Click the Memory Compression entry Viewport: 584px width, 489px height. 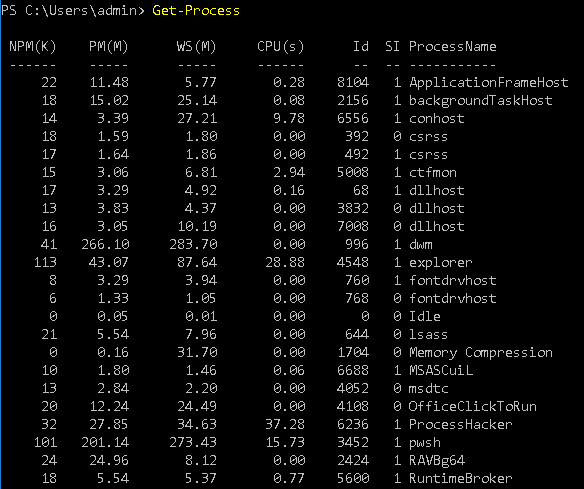tap(480, 353)
